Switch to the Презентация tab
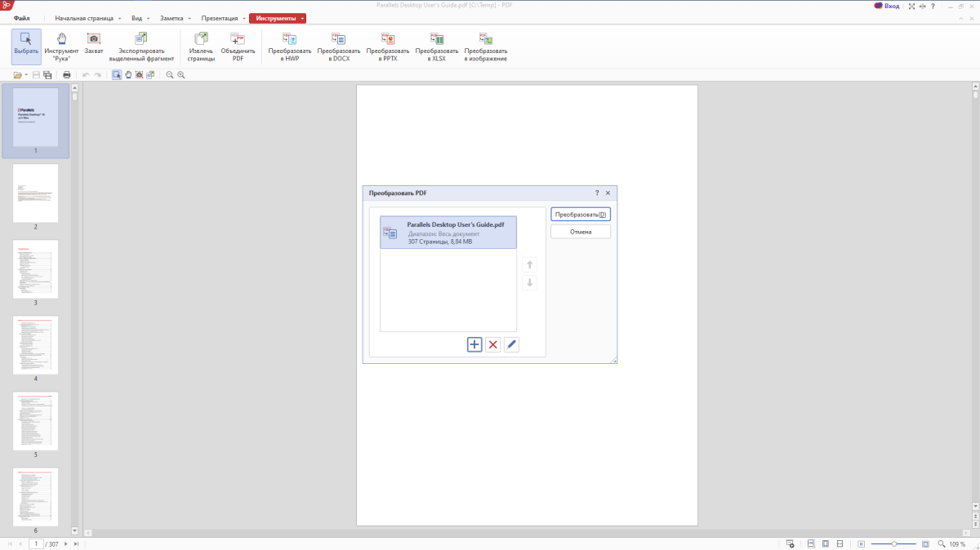 (x=220, y=18)
